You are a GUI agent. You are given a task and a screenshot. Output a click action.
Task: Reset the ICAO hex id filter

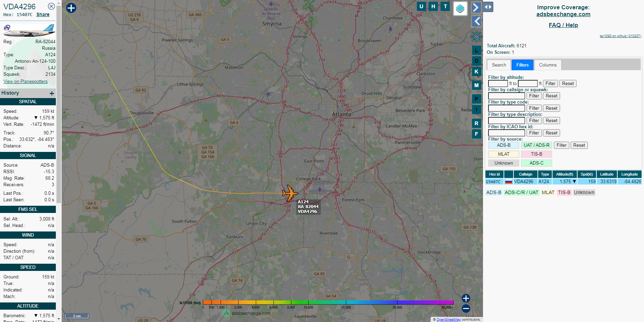pyautogui.click(x=551, y=133)
